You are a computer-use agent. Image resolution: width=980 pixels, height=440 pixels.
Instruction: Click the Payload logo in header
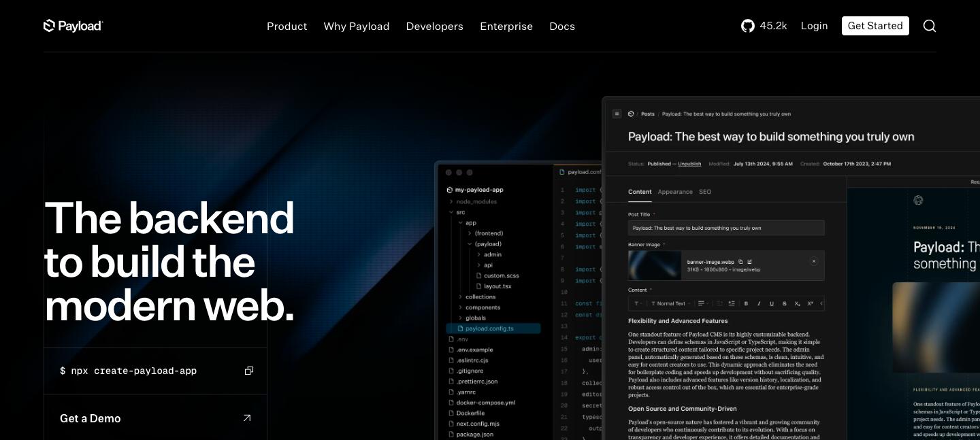[73, 26]
